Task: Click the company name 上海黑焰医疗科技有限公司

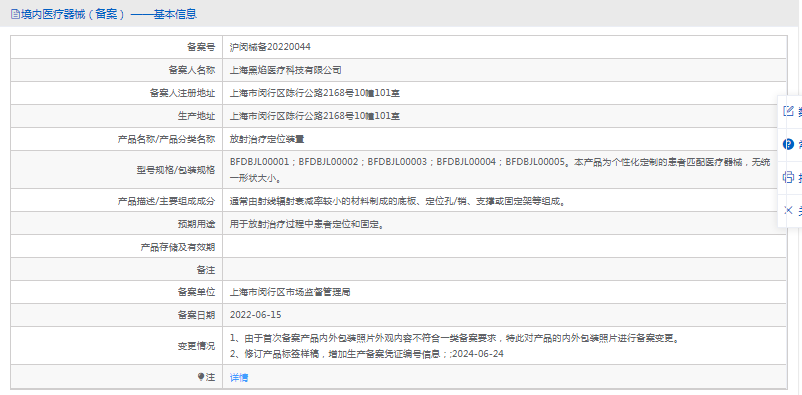Action: pyautogui.click(x=285, y=70)
